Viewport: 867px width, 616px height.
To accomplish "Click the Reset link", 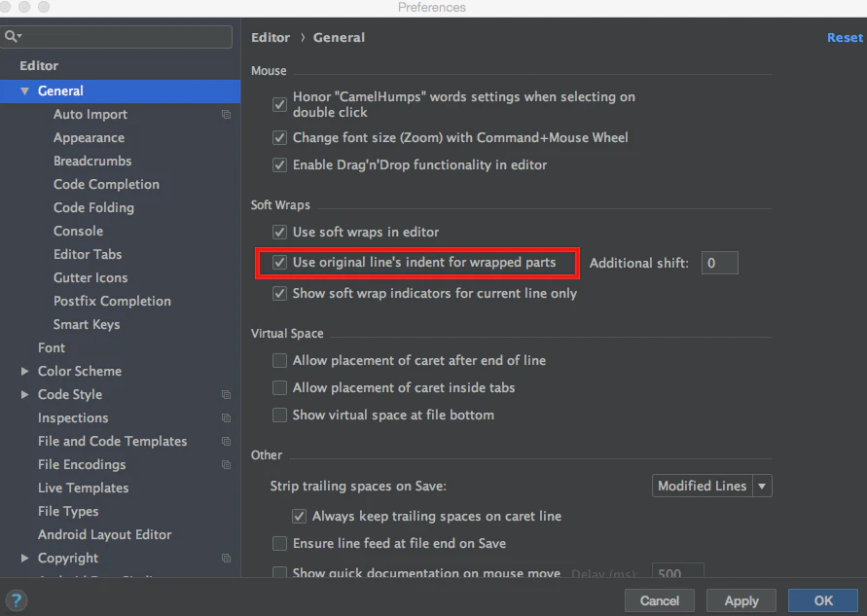I will click(x=845, y=38).
